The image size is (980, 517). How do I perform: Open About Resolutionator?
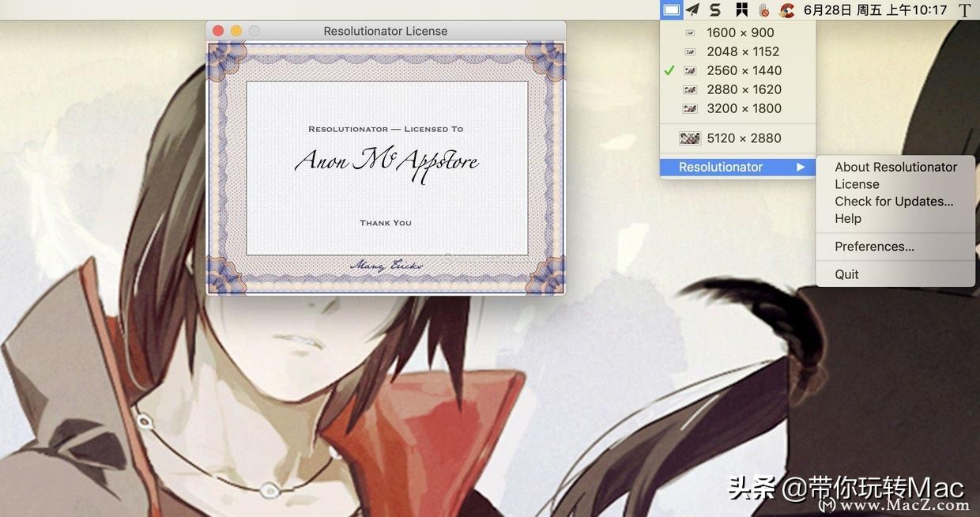[895, 167]
